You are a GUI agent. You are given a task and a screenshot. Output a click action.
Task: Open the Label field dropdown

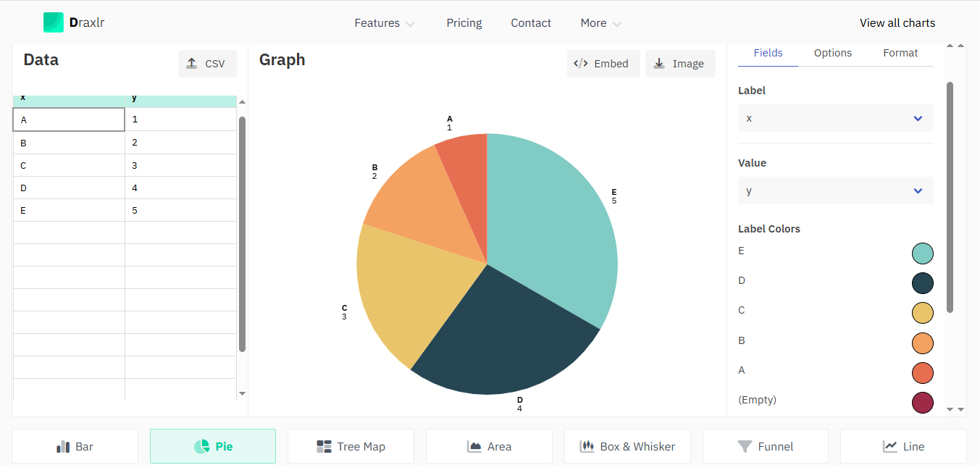pyautogui.click(x=835, y=118)
